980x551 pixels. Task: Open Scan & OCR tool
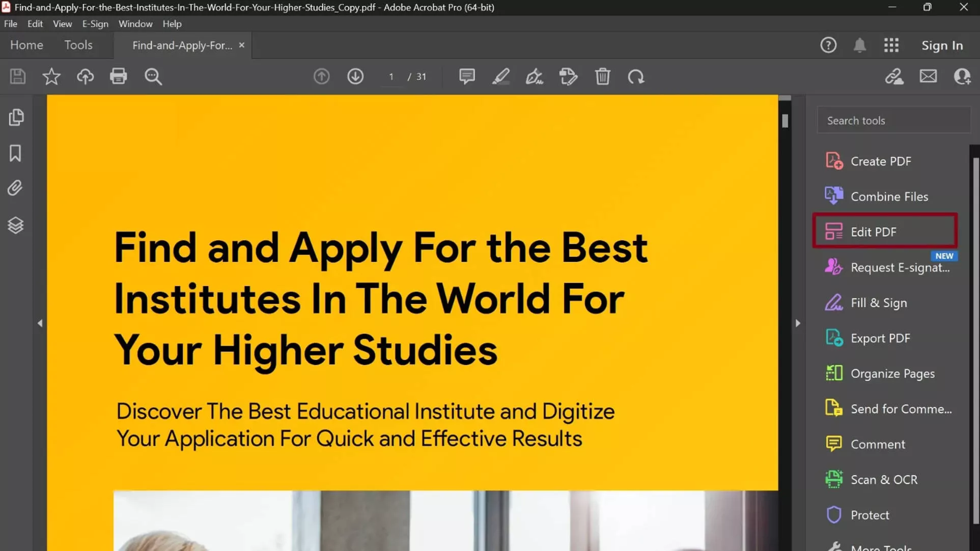tap(885, 480)
